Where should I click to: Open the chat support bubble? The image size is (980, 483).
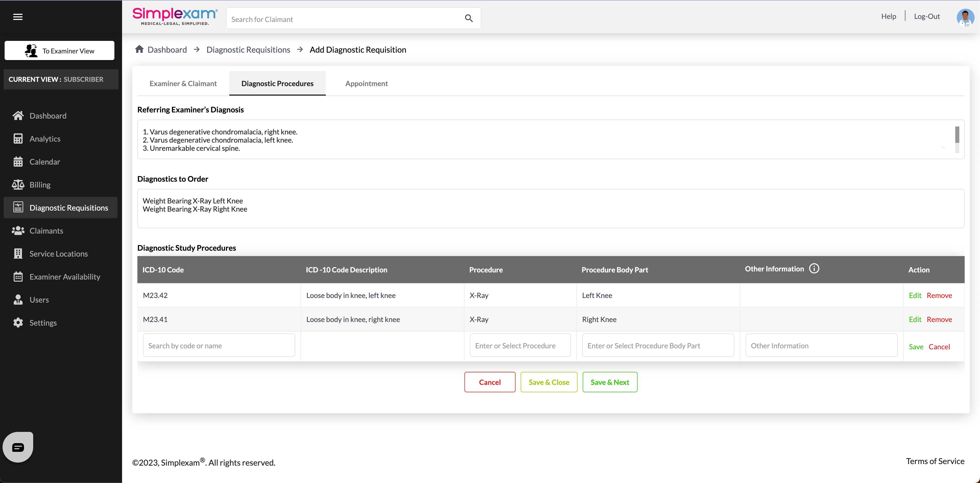click(x=18, y=447)
